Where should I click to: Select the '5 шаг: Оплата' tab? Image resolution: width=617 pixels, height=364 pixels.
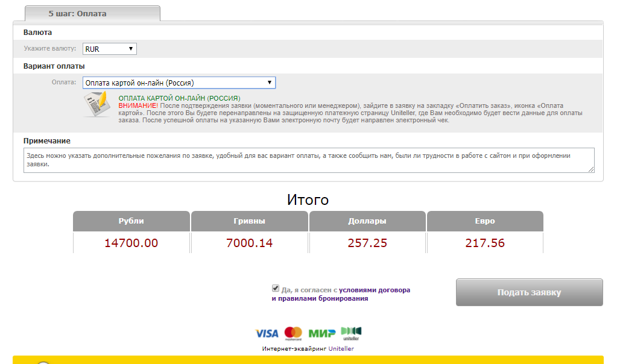(92, 13)
